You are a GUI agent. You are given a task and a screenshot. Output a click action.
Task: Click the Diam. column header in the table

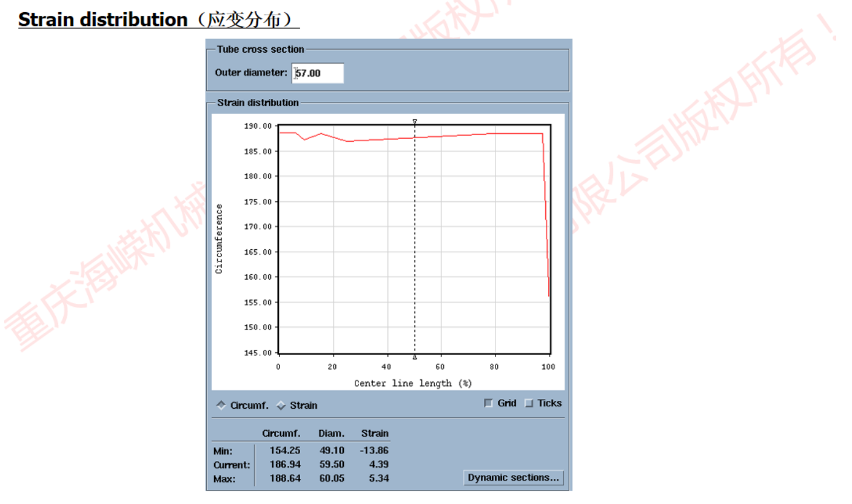331,434
